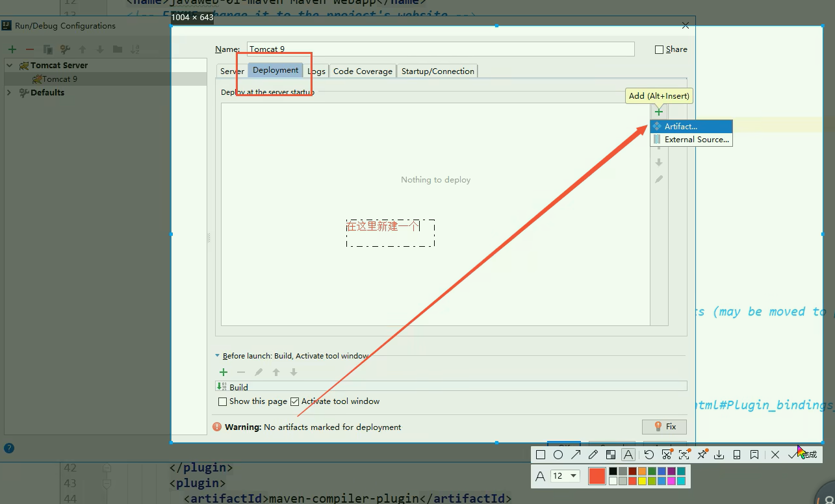Switch to the Server tab
Viewport: 835px width, 504px height.
232,71
